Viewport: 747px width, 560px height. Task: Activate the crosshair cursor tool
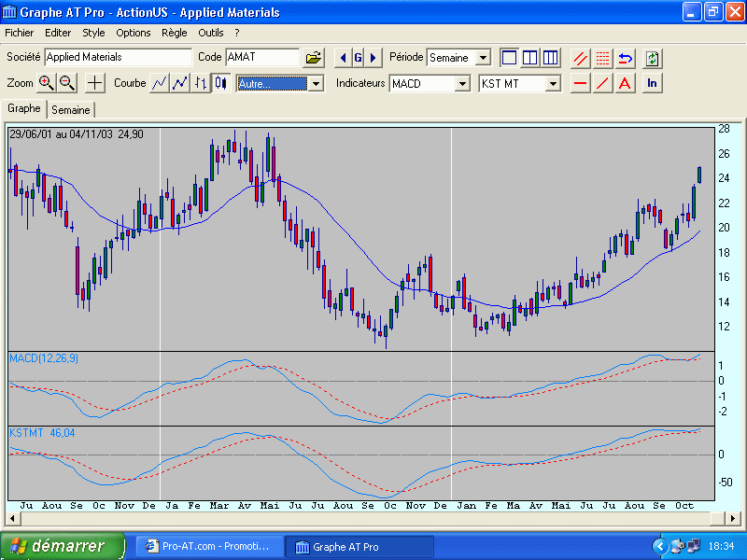[x=95, y=83]
